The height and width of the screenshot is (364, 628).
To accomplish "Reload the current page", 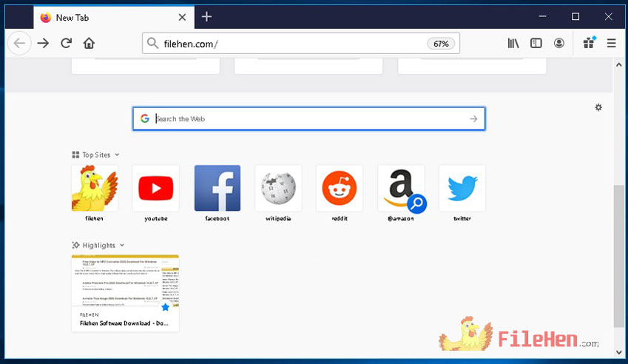I will pos(66,43).
